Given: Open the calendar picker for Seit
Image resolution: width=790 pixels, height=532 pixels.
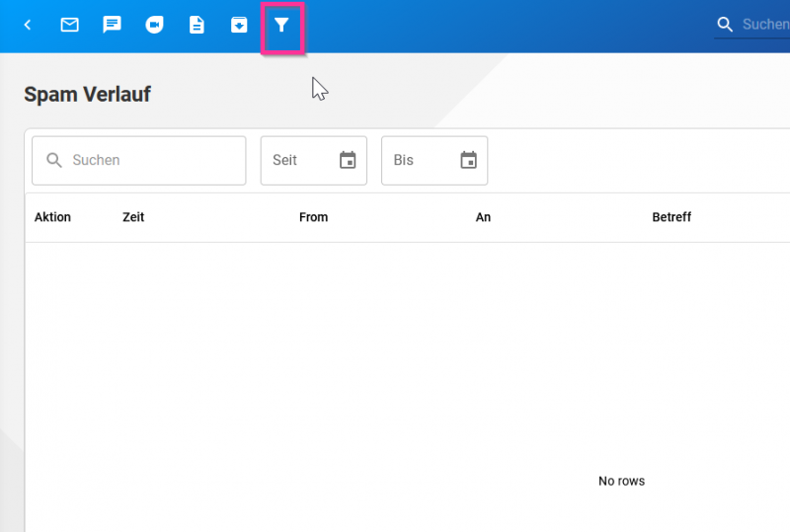Looking at the screenshot, I should coord(348,160).
